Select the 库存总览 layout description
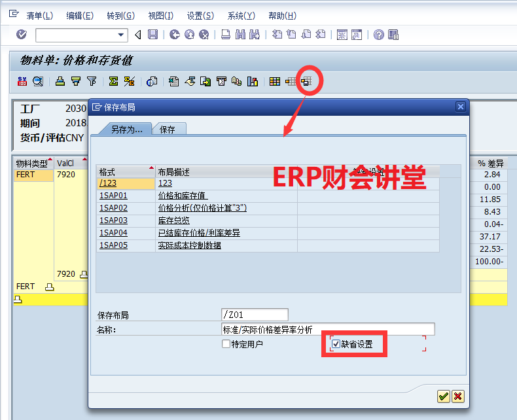The image size is (517, 420). click(x=174, y=220)
